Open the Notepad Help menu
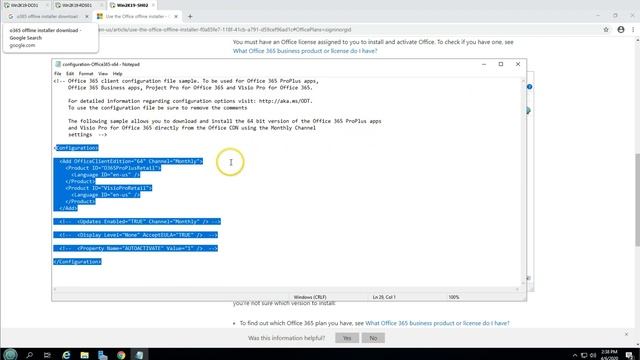640x360 pixels. click(x=118, y=74)
